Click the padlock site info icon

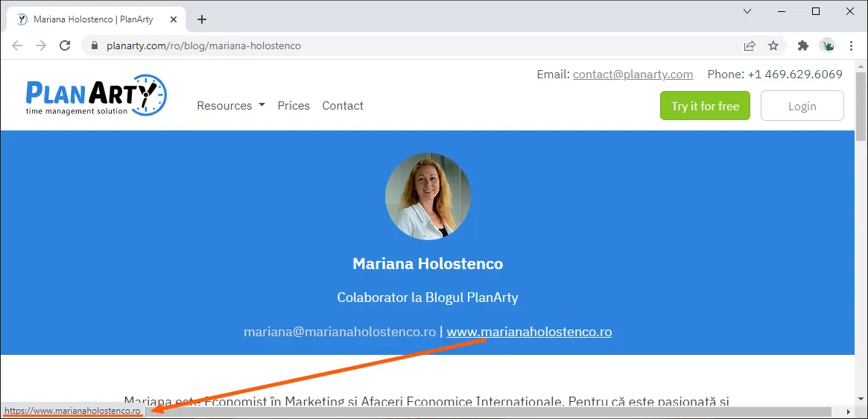pyautogui.click(x=94, y=45)
